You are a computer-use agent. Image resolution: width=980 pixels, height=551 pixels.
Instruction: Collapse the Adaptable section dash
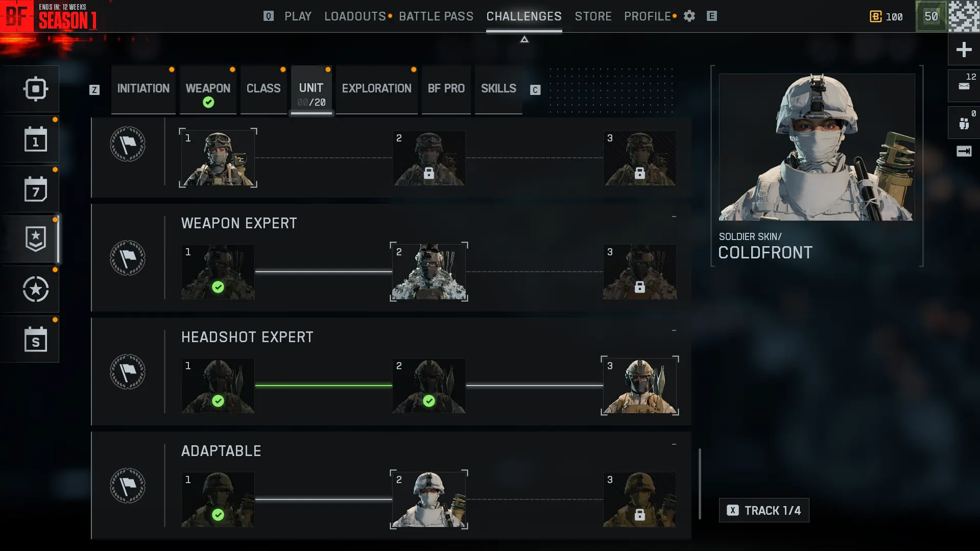coord(674,445)
